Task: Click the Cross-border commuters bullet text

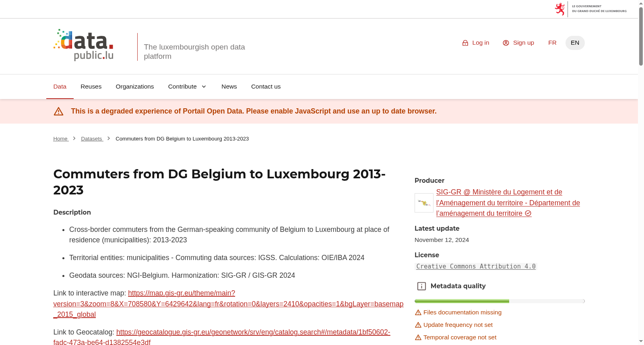Action: [229, 235]
